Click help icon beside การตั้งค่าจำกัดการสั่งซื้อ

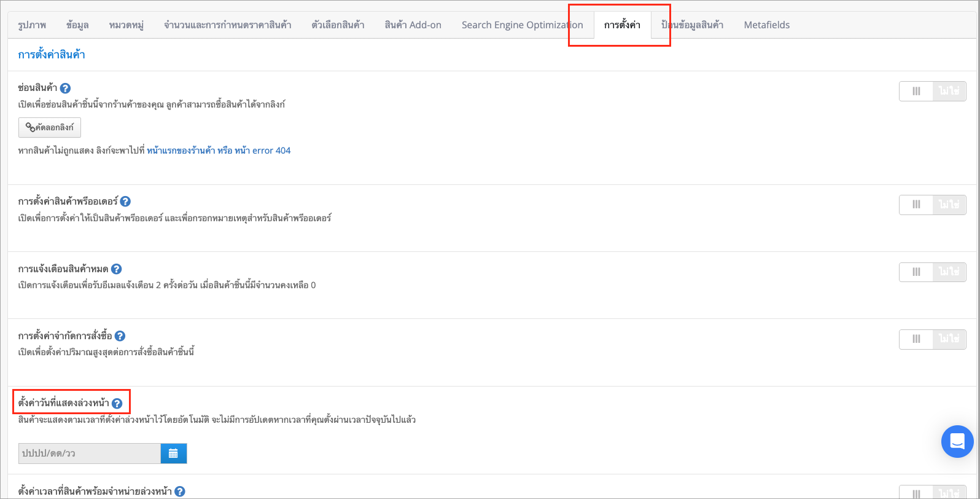(x=120, y=336)
